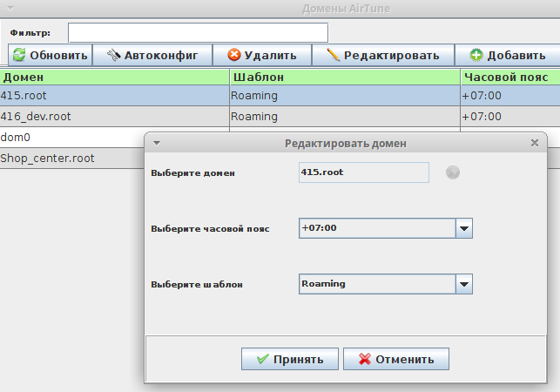The width and height of the screenshot is (560, 392).
Task: Click the Roaming cell in the 415.root row
Action: pyautogui.click(x=345, y=96)
